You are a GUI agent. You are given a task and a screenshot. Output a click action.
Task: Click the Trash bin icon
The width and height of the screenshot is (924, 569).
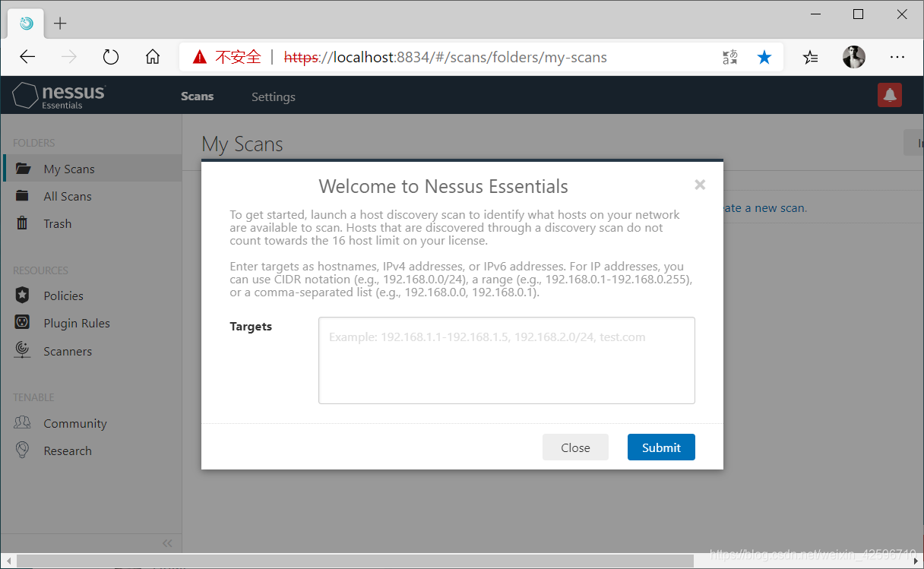click(23, 223)
